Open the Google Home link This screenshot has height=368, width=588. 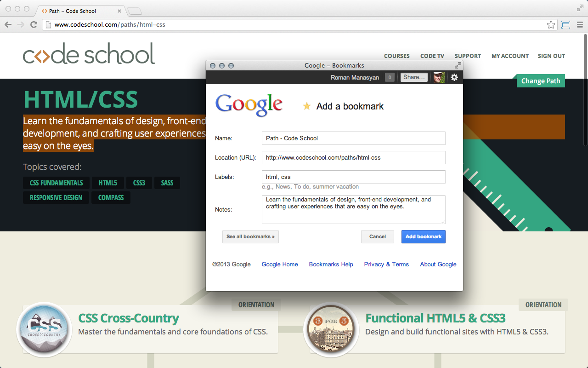click(x=280, y=264)
